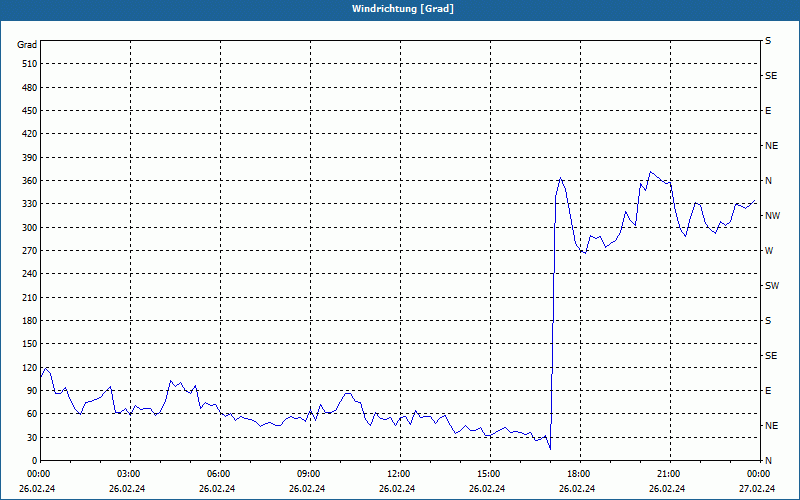Click the 180 degree axis value

30,321
